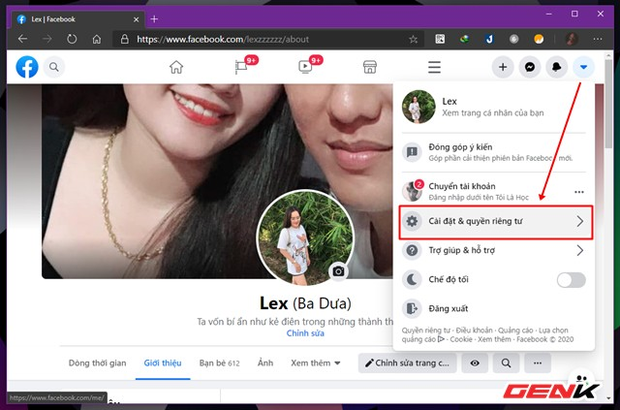
Task: Open a new browser tab
Action: (x=154, y=19)
